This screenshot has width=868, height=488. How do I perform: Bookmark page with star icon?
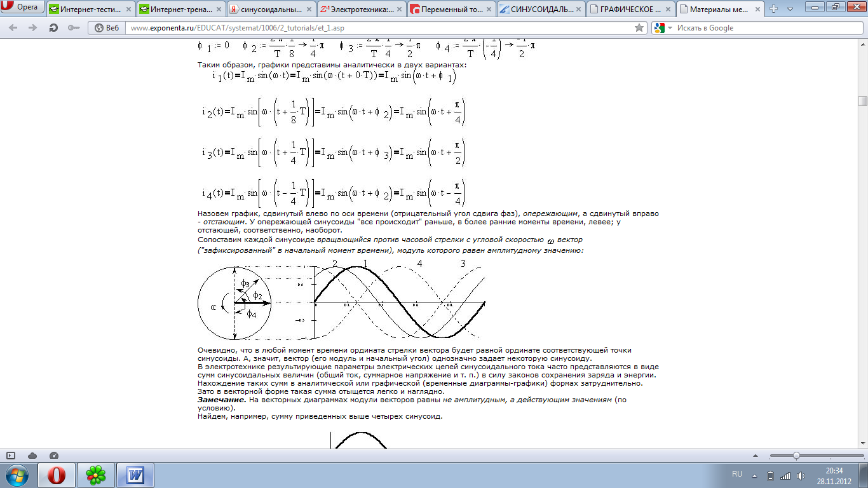coord(639,28)
